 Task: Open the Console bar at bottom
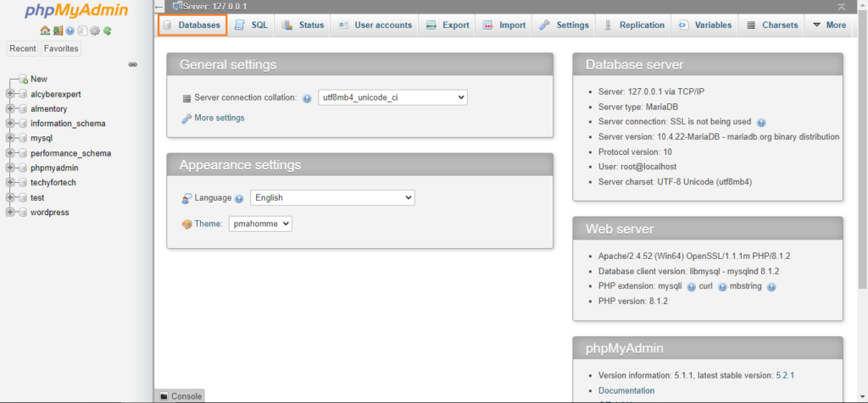[180, 396]
